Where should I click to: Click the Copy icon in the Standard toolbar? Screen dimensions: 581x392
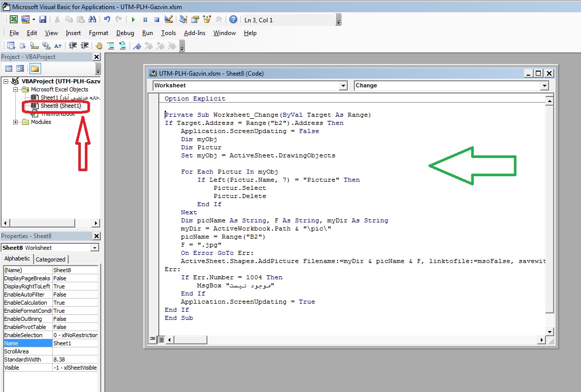[x=69, y=20]
